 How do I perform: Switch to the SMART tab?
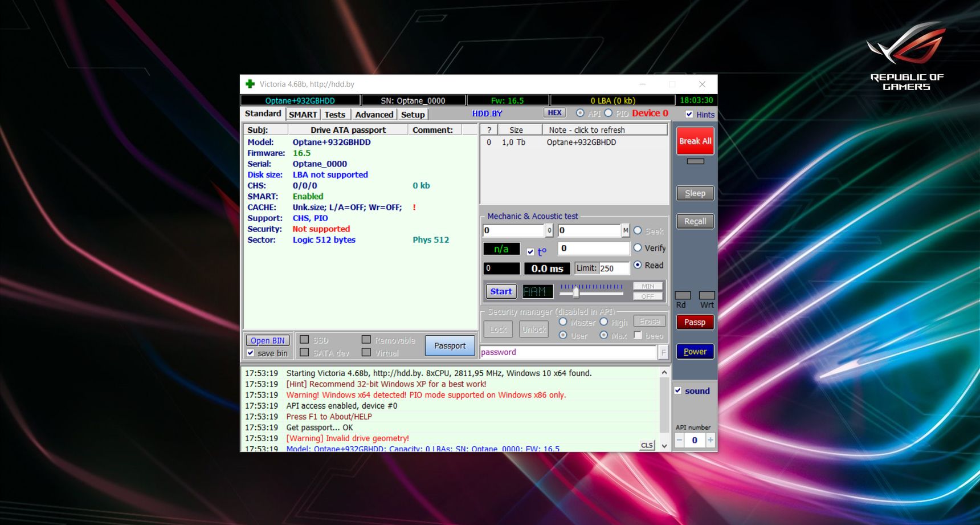[x=303, y=114]
